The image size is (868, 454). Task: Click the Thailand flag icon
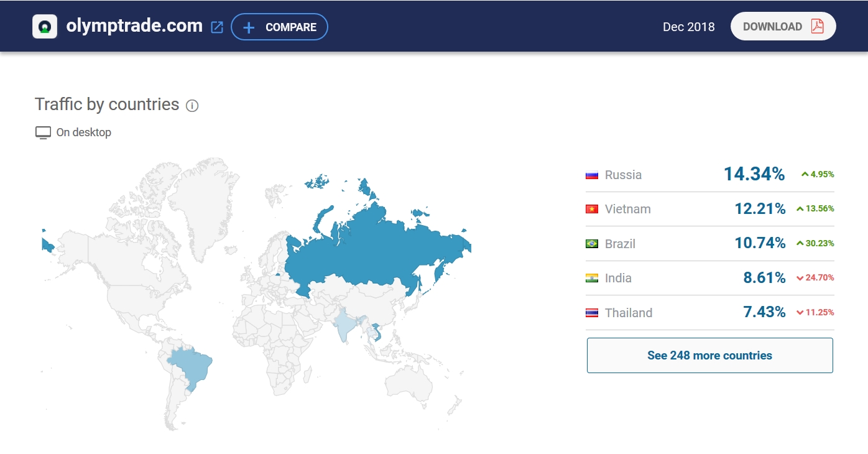click(592, 313)
